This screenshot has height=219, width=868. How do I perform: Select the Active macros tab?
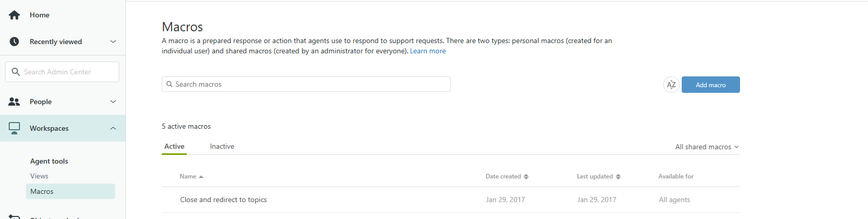pos(174,146)
